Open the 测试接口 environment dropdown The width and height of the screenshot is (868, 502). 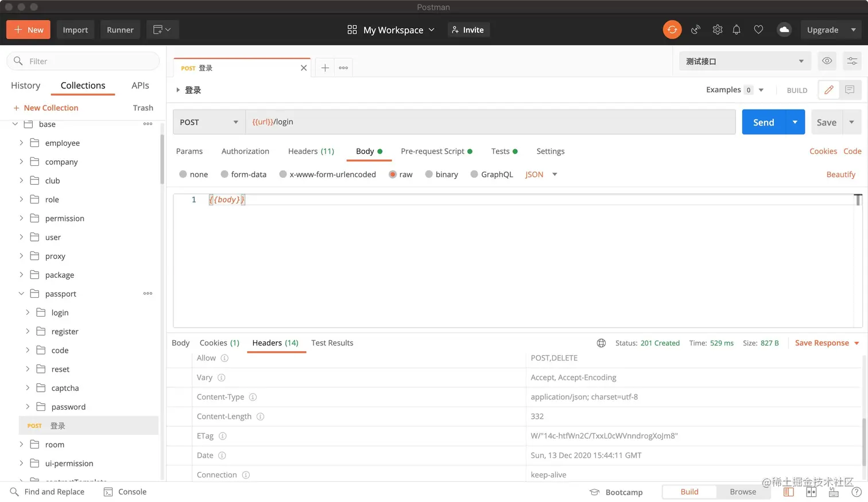coord(745,61)
